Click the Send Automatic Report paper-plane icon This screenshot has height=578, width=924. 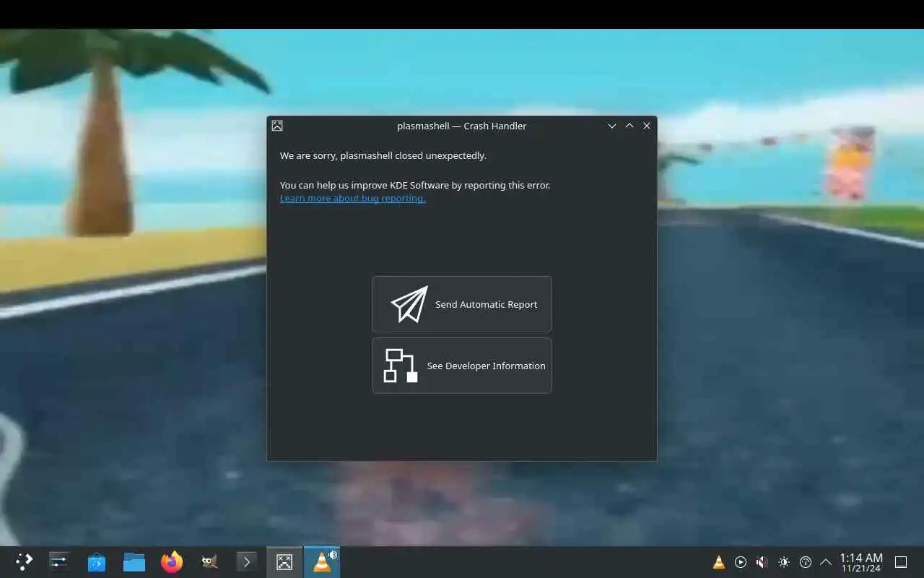[409, 304]
